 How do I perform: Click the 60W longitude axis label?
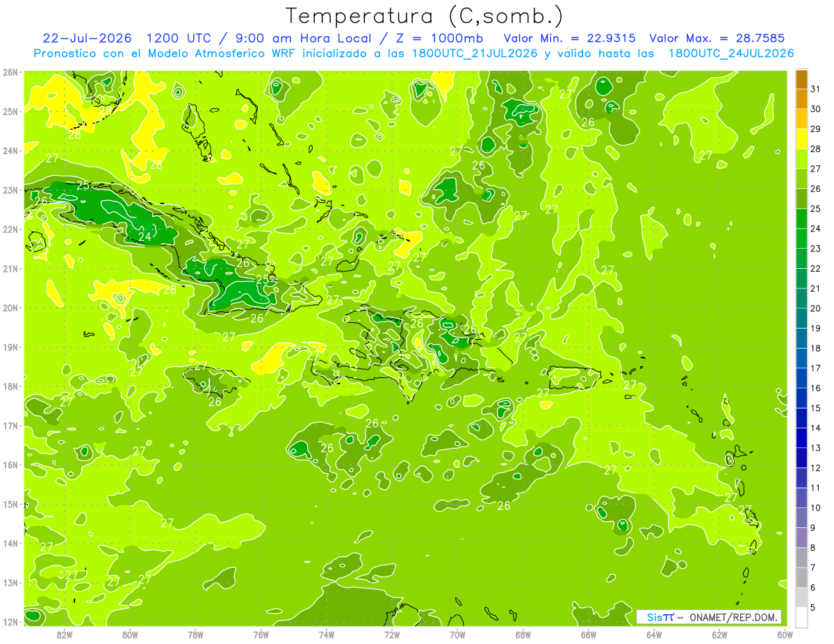(785, 634)
